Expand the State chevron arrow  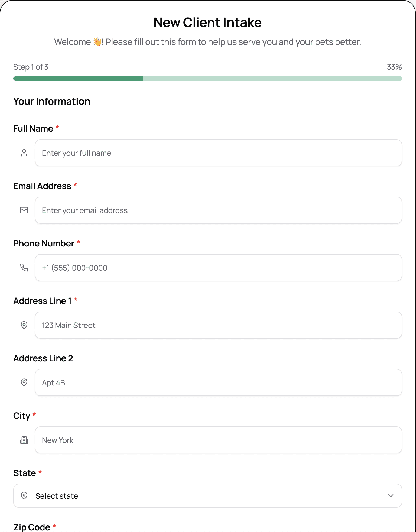point(391,496)
